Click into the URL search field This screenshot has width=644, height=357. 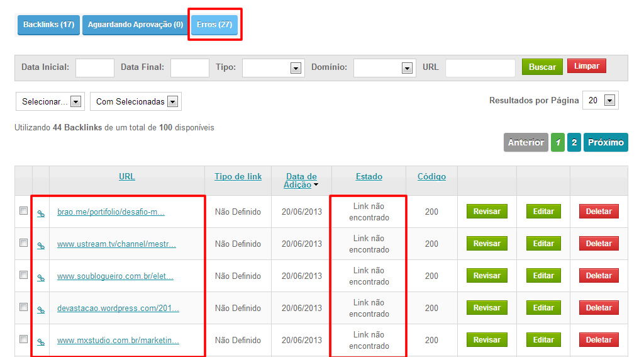tap(480, 68)
